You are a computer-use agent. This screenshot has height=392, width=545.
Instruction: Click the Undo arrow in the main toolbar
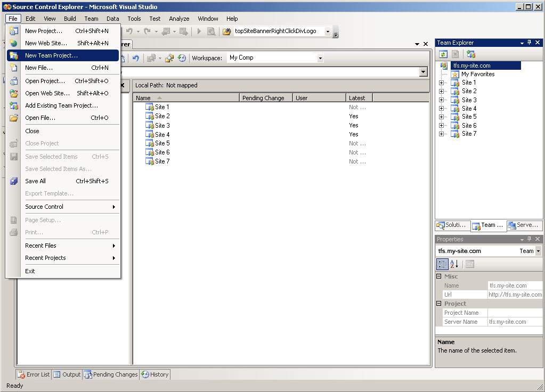[x=129, y=31]
